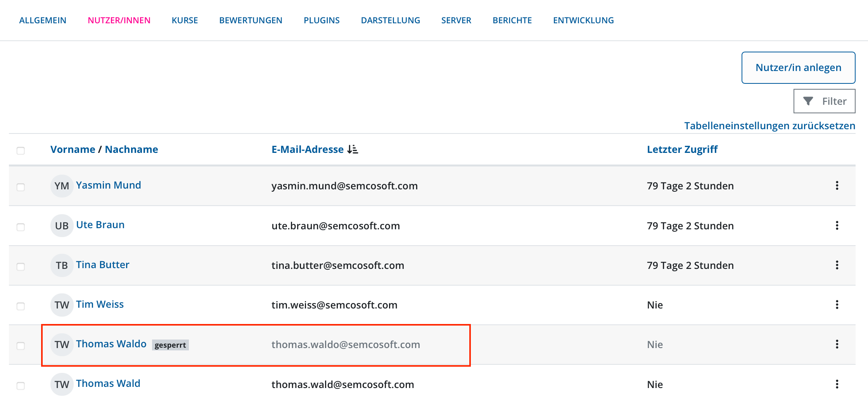The width and height of the screenshot is (868, 402).
Task: Open Thomas Waldo's profile
Action: coord(111,344)
